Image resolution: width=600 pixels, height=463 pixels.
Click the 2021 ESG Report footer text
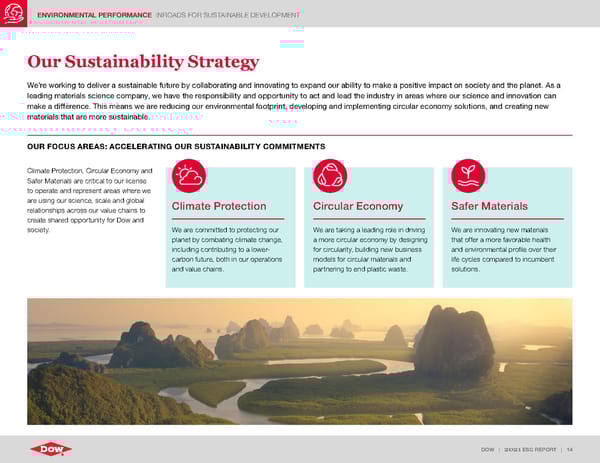[530, 450]
